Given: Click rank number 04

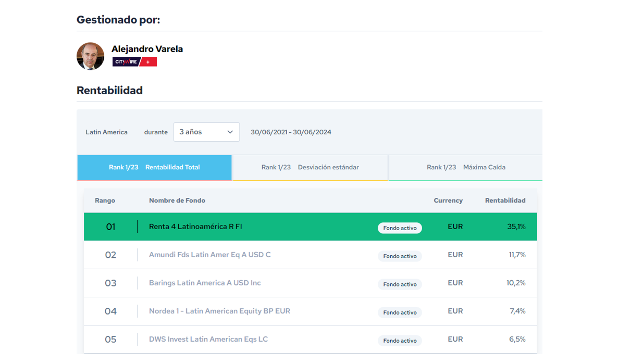Looking at the screenshot, I should [111, 311].
